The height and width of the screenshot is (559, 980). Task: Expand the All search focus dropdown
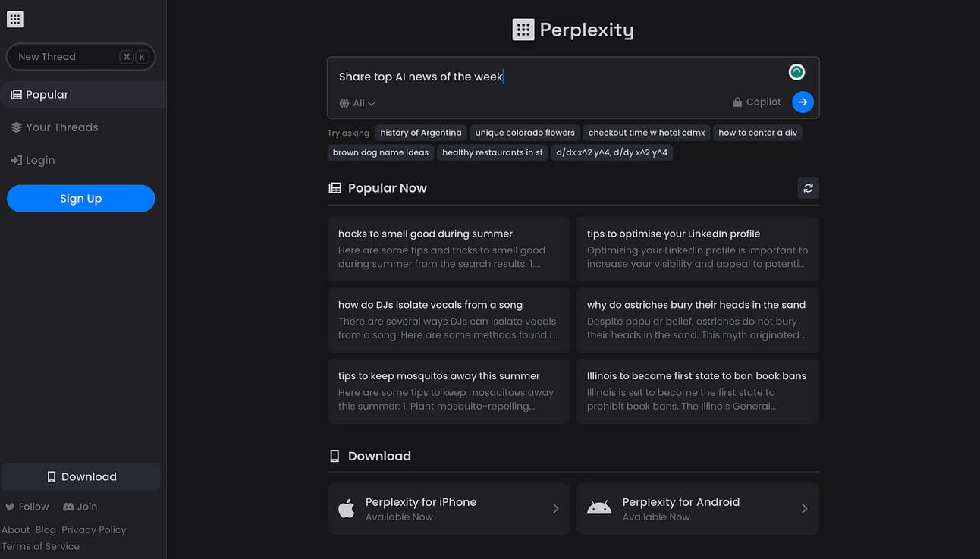pyautogui.click(x=357, y=103)
